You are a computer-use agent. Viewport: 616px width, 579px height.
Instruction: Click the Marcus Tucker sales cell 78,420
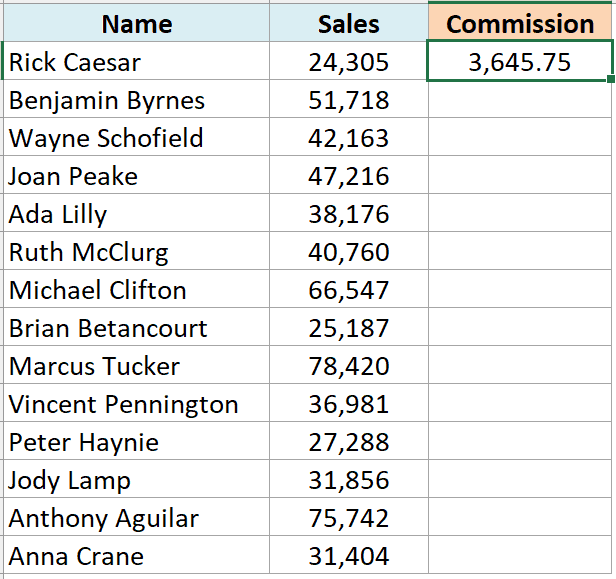coord(349,365)
